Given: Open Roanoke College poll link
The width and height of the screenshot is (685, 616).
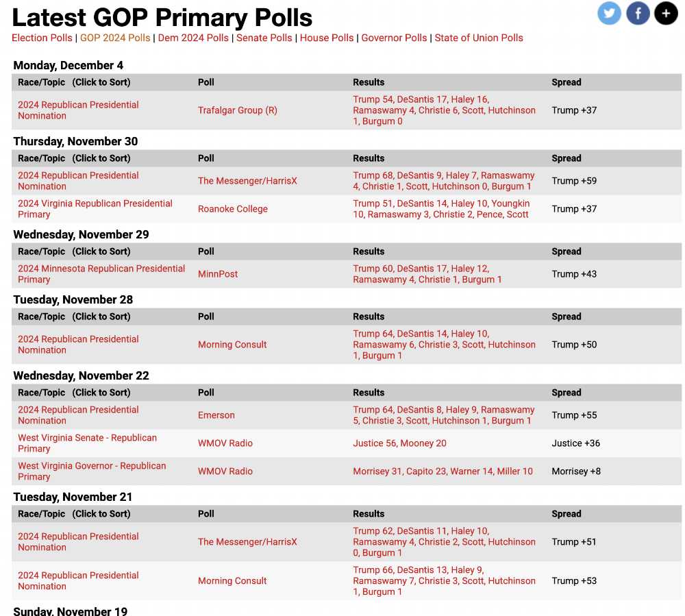Looking at the screenshot, I should click(x=232, y=209).
